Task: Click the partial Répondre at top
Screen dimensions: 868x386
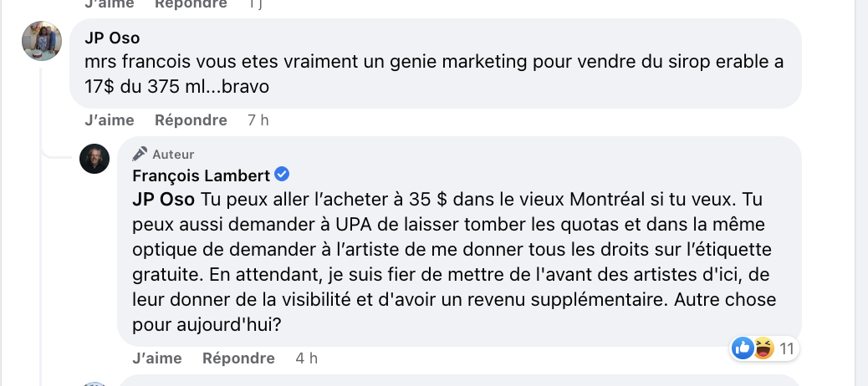Action: click(x=191, y=4)
